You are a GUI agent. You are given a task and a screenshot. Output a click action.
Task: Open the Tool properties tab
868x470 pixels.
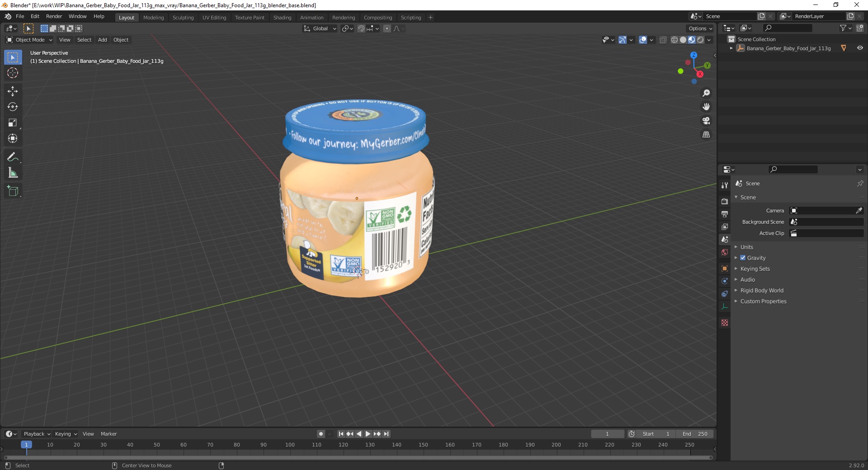coord(725,185)
